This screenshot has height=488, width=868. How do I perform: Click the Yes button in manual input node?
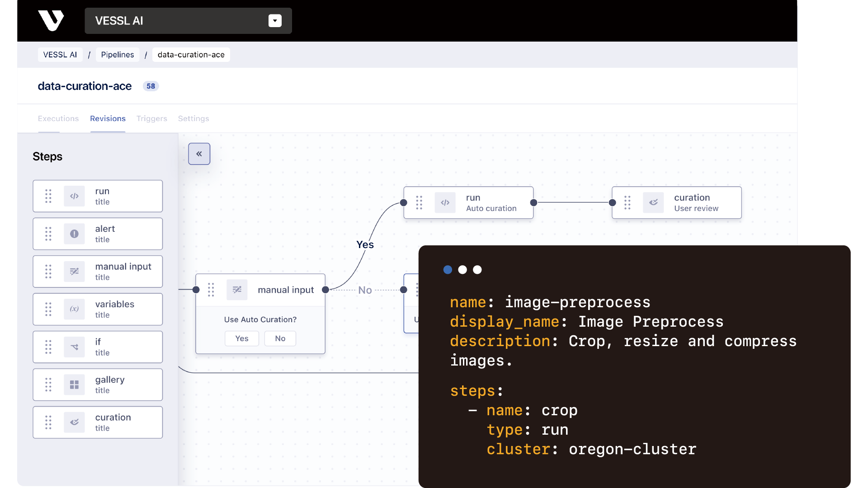point(242,338)
